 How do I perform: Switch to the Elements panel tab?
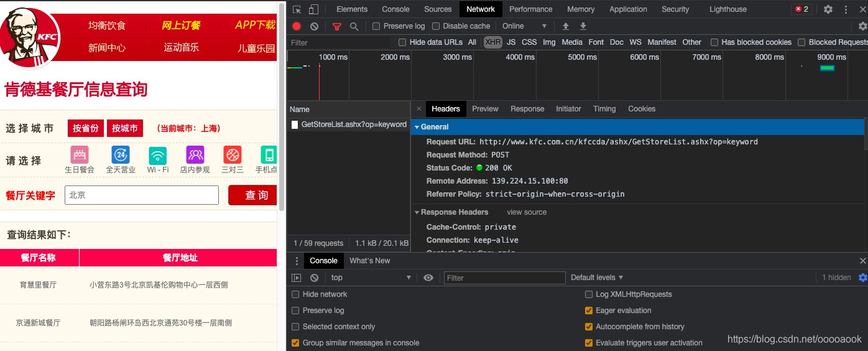[352, 9]
